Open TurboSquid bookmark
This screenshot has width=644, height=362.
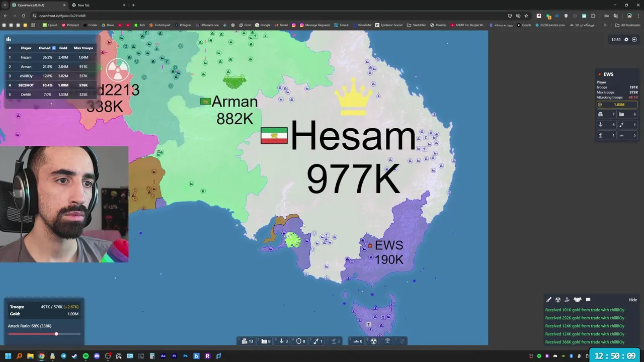pos(160,25)
